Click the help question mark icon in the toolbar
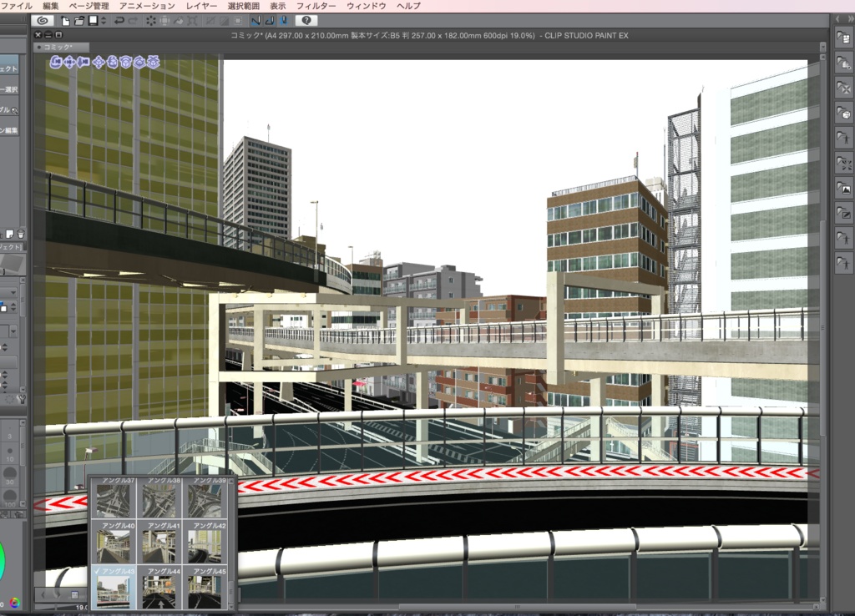The width and height of the screenshot is (855, 616). pos(306,20)
